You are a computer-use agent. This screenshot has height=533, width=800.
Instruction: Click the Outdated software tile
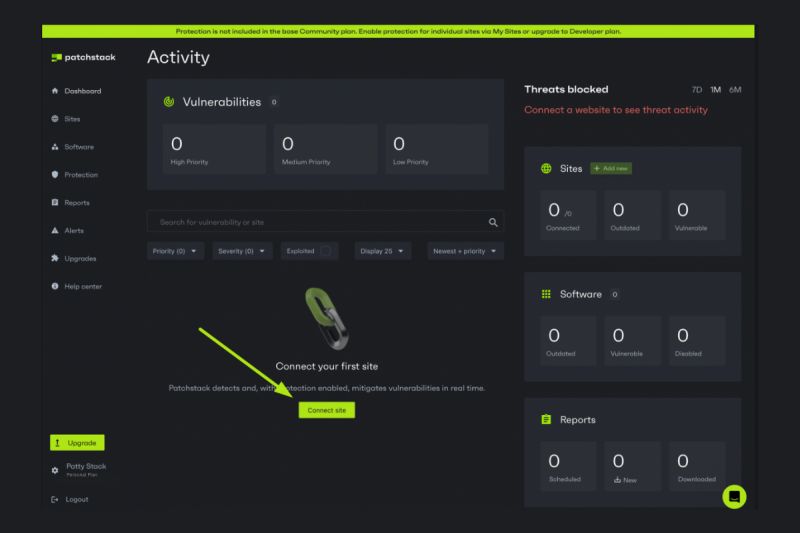(x=568, y=341)
